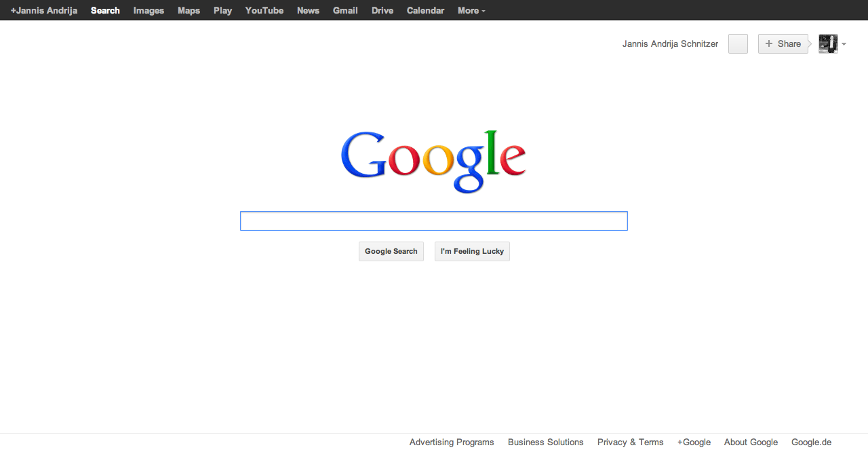
Task: Go to Maps in the top bar
Action: pos(189,10)
